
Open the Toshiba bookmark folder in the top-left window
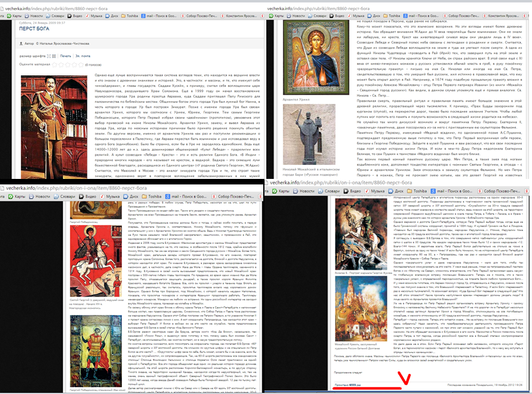point(130,16)
